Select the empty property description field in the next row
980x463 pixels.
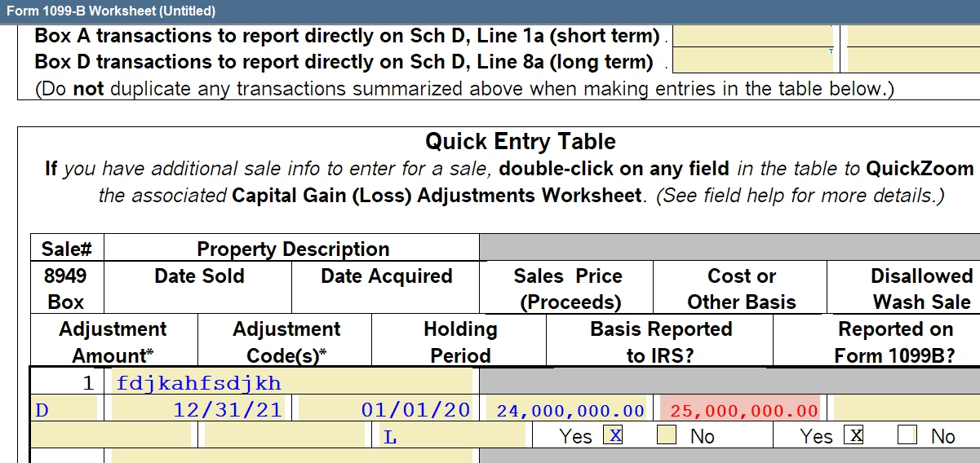[291, 456]
